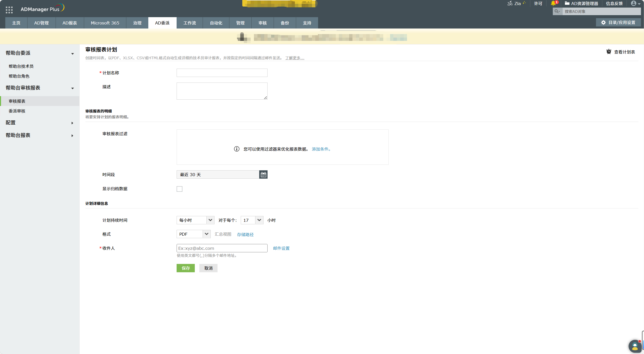Open the calendar picker for time period
The image size is (644, 354).
[263, 175]
